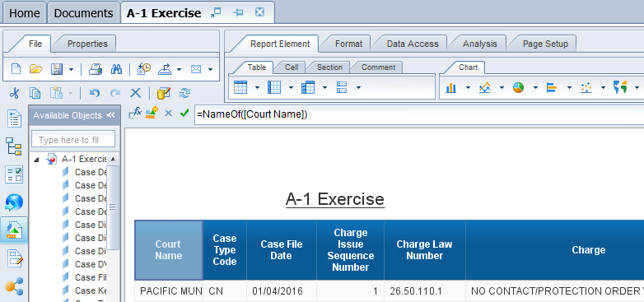Open Save dropdown arrow
The height and width of the screenshot is (302, 644).
tap(71, 69)
